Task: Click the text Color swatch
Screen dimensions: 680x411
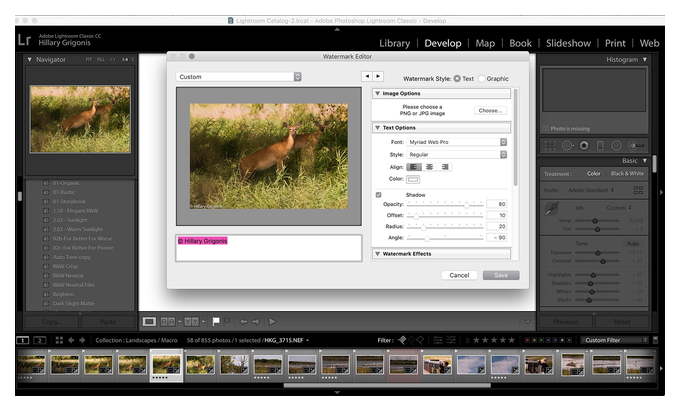Action: [x=413, y=179]
